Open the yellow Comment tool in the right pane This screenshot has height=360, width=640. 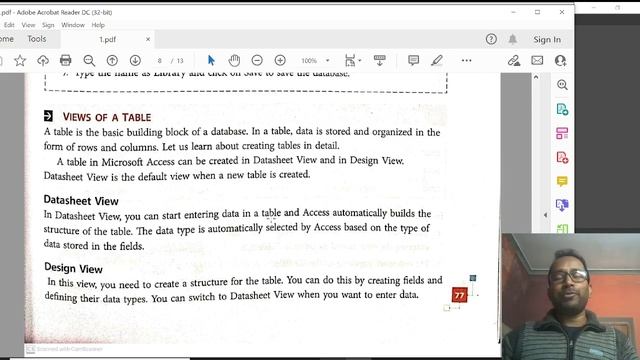(x=562, y=181)
